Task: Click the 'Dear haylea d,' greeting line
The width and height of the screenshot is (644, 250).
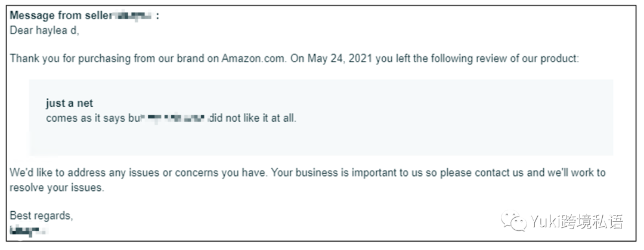Action: point(44,31)
